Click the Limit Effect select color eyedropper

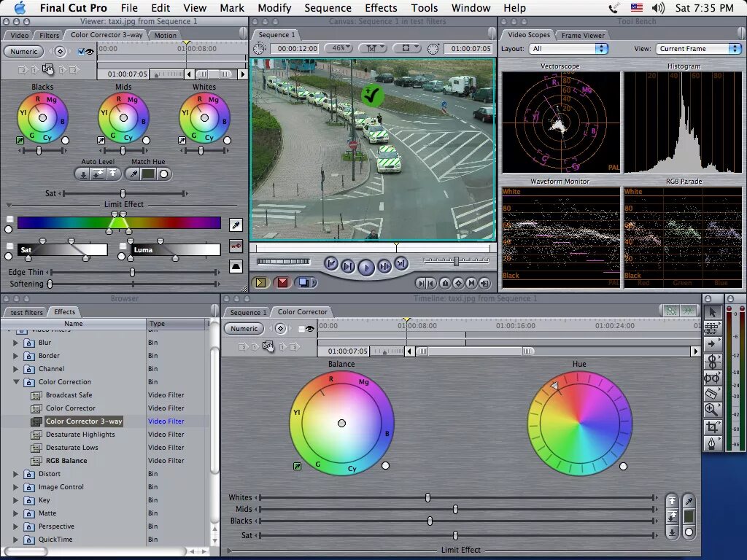coord(236,225)
